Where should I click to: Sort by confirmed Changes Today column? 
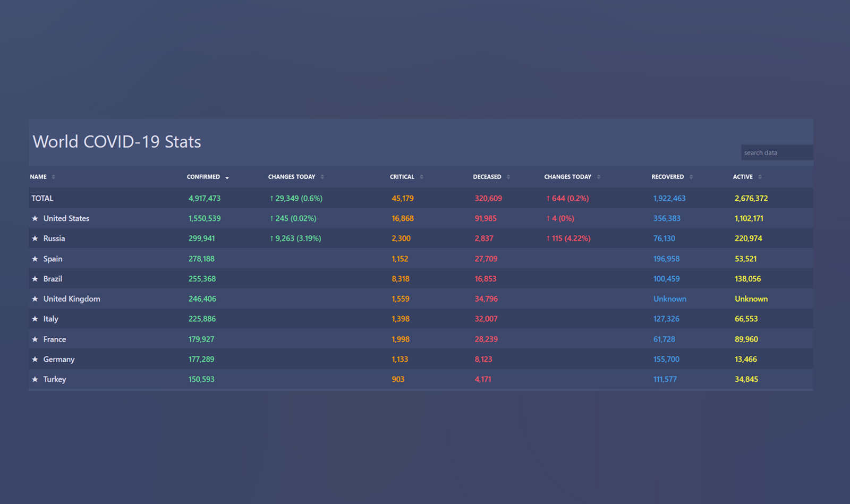click(x=292, y=177)
